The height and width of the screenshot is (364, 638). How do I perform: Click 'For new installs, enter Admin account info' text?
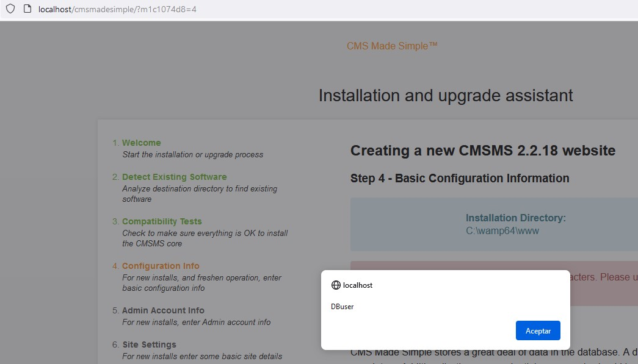(x=197, y=322)
